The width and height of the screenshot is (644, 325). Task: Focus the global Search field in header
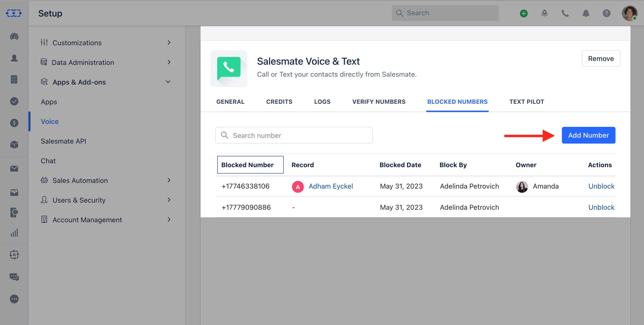coord(445,13)
